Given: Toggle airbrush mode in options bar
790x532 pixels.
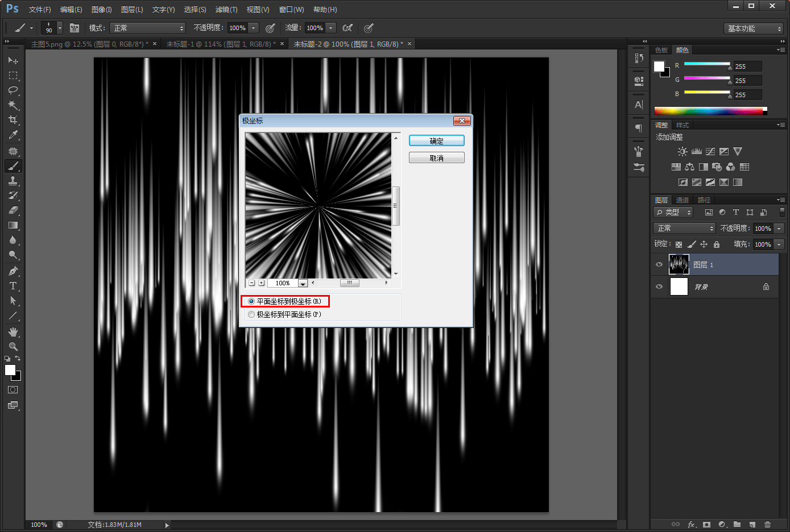Looking at the screenshot, I should pyautogui.click(x=348, y=28).
